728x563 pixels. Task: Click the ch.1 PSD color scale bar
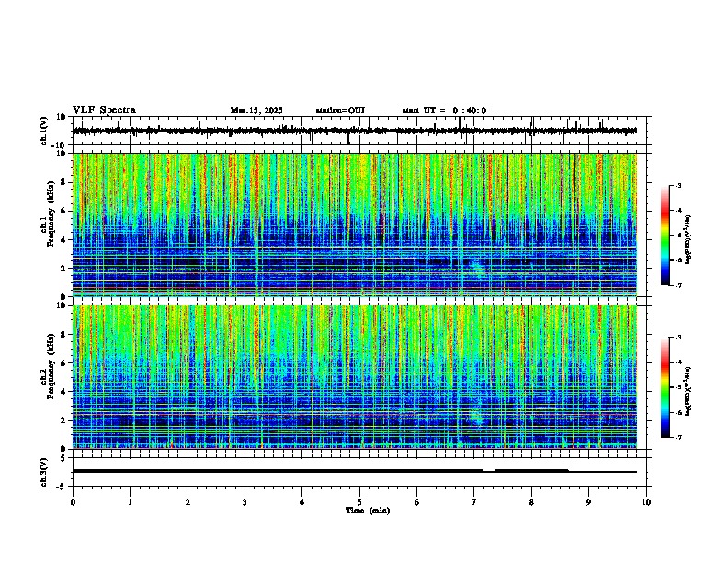tap(665, 236)
